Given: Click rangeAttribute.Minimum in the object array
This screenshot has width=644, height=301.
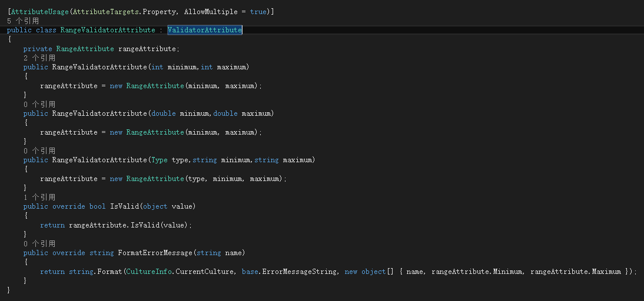Looking at the screenshot, I should [477, 272].
